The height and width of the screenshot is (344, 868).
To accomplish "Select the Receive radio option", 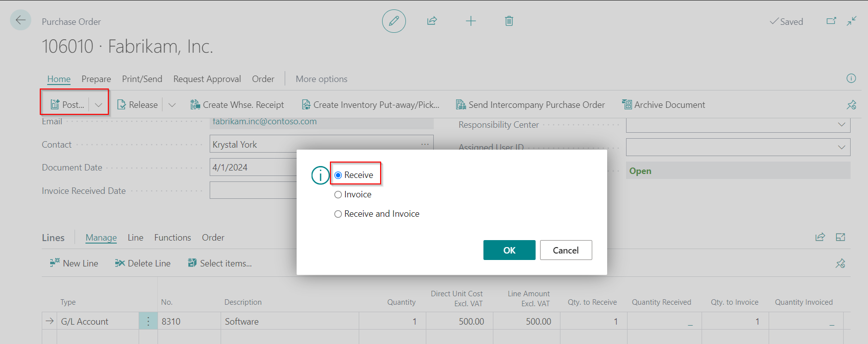I will point(338,175).
